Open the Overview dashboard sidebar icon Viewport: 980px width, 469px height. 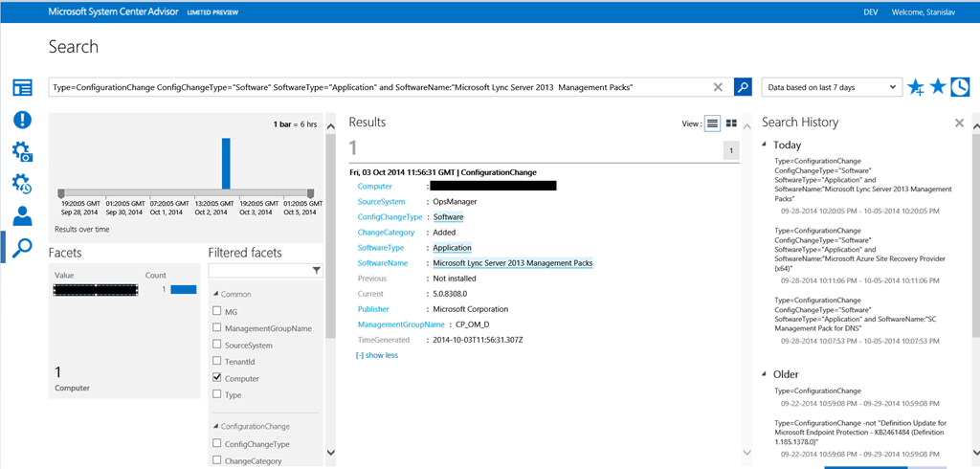tap(22, 88)
